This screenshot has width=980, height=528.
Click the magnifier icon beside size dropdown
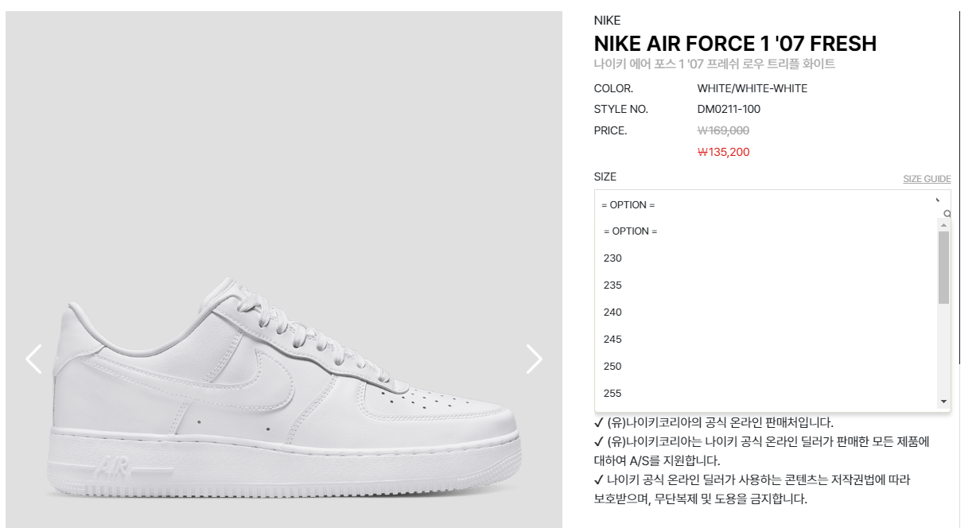(947, 214)
